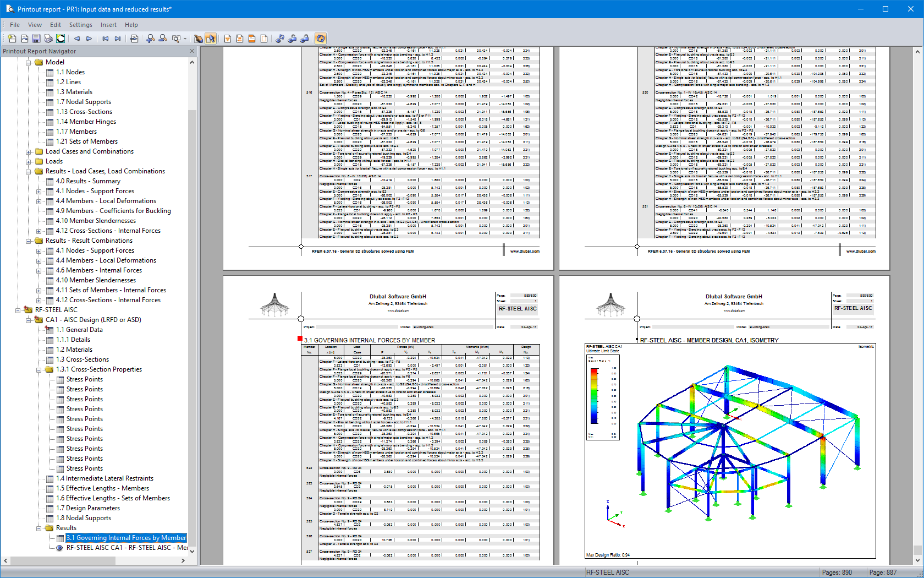The image size is (924, 578).
Task: Open the File menu
Action: tap(15, 25)
